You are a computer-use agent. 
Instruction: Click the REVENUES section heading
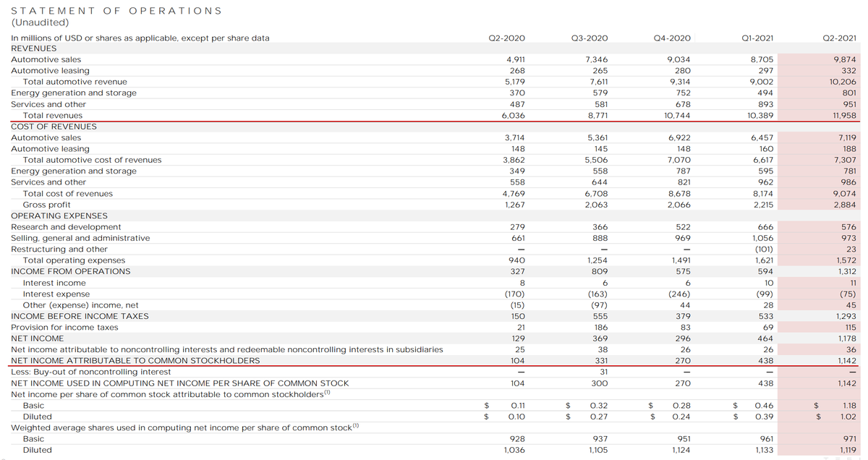(33, 48)
